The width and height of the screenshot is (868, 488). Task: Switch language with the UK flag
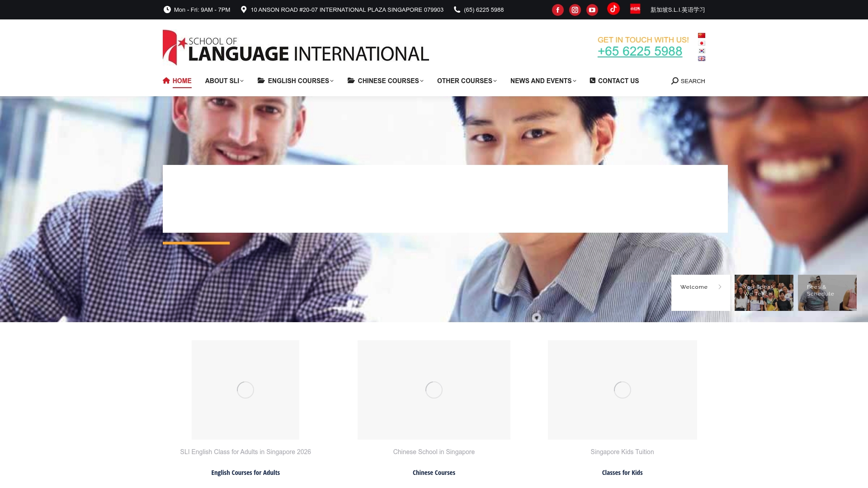pyautogui.click(x=701, y=58)
